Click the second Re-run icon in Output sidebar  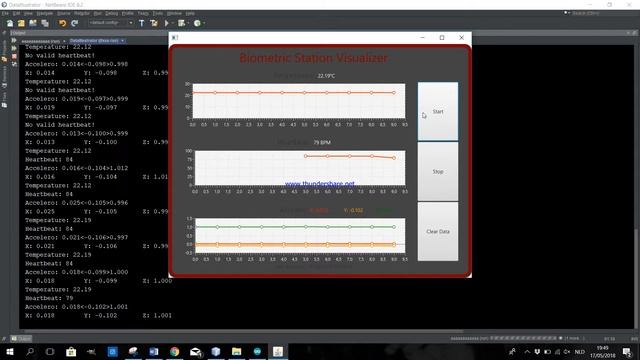(14, 48)
